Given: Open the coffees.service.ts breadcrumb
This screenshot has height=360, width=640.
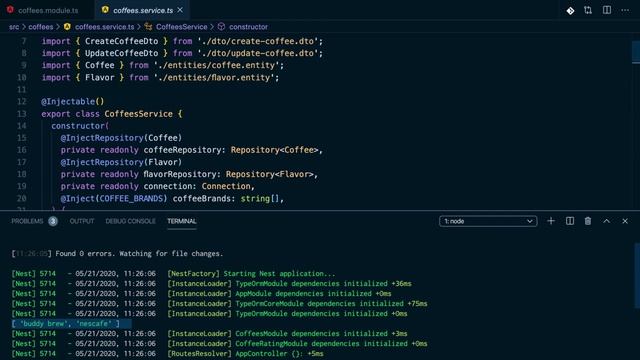Looking at the screenshot, I should (x=104, y=27).
